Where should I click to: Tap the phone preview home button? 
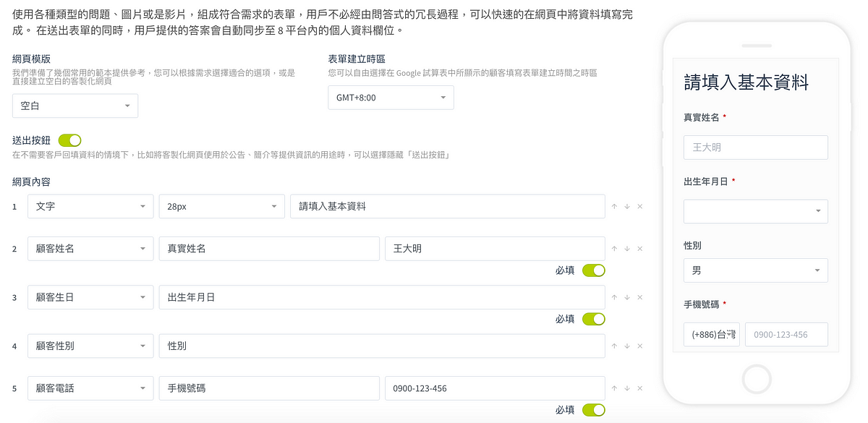tap(757, 378)
